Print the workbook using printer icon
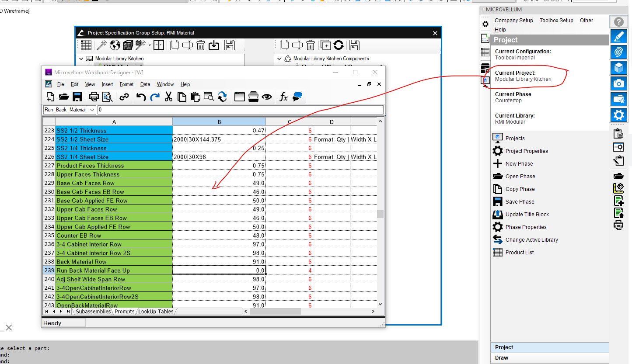632x364 pixels. tap(94, 97)
